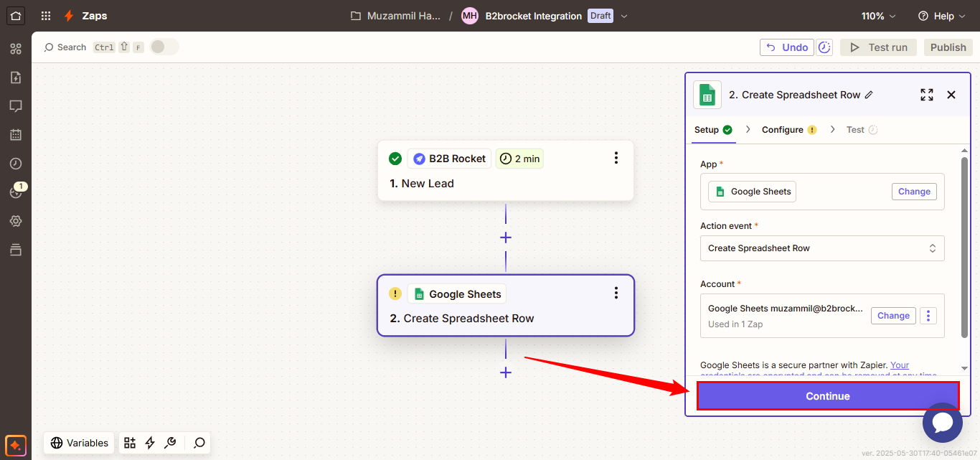Screen dimensions: 980x460
Task: Open Zap history clock icon in sidebar
Action: pos(16,164)
